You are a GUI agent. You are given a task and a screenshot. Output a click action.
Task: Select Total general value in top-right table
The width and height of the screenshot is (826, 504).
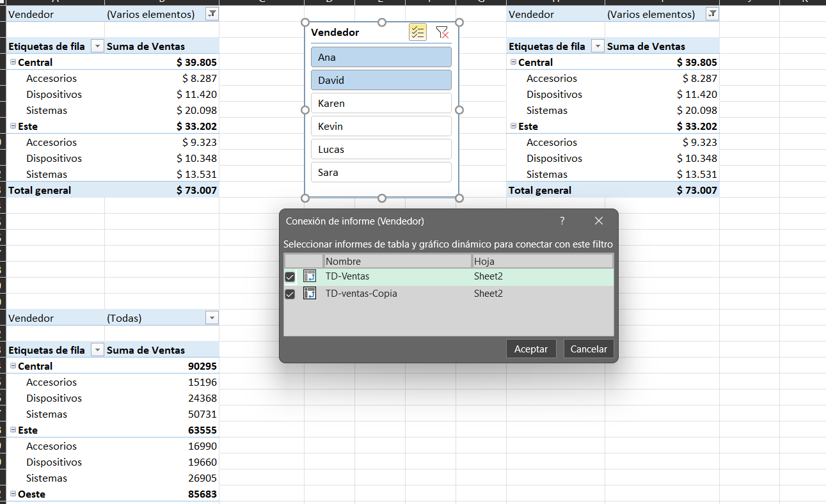pyautogui.click(x=697, y=190)
